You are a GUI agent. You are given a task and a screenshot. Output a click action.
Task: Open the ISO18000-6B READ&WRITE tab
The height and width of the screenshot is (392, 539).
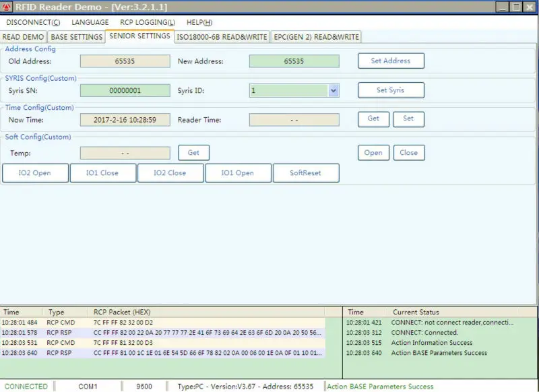[x=222, y=37]
